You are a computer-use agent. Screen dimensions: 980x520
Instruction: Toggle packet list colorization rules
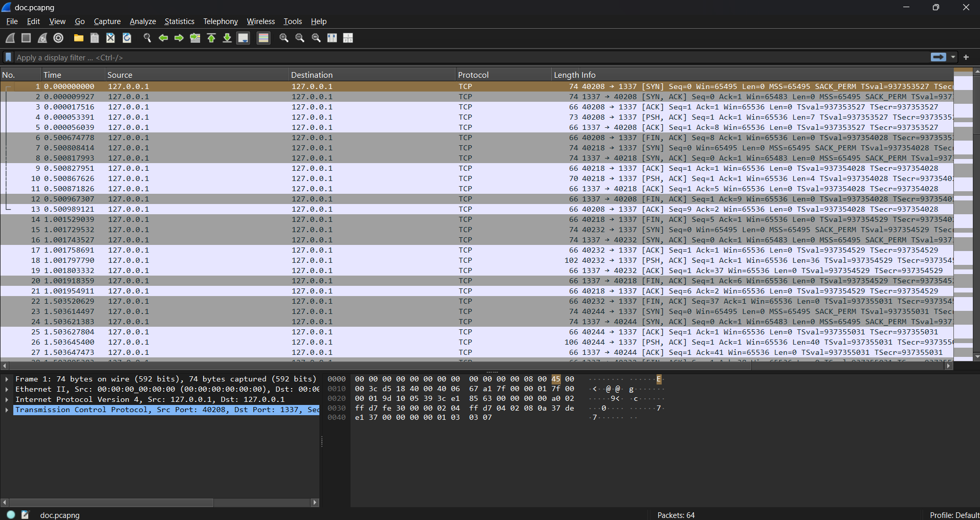point(264,38)
